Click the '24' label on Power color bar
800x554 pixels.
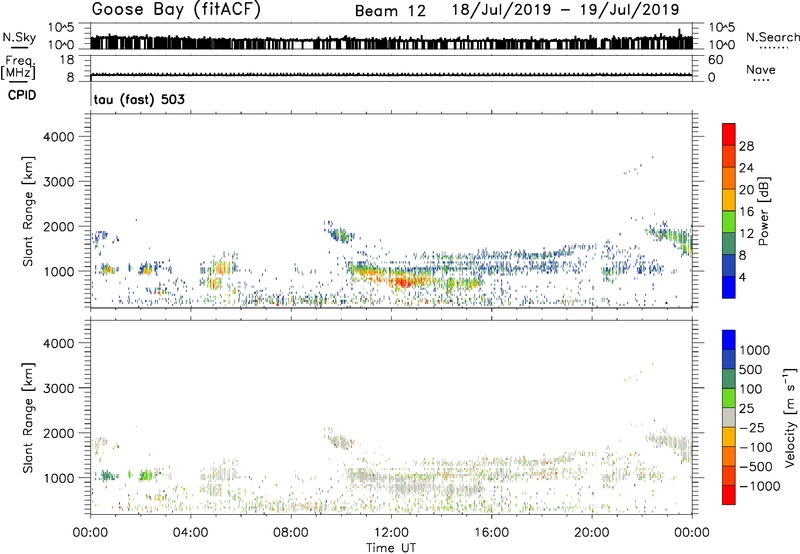(x=746, y=168)
